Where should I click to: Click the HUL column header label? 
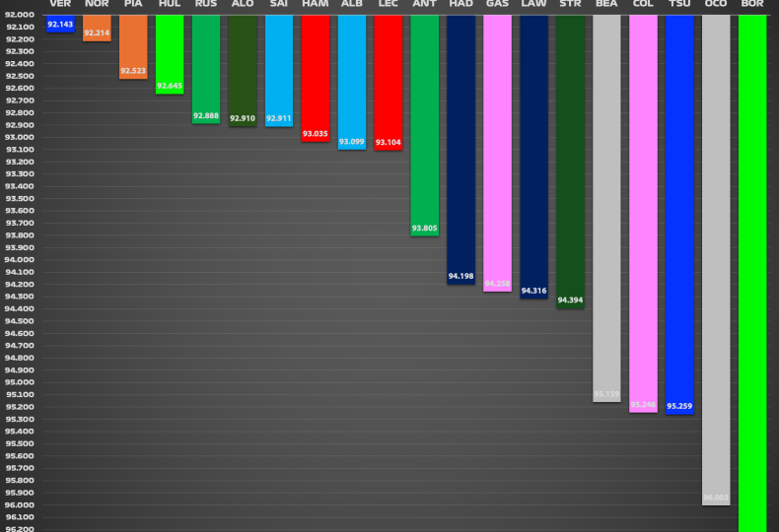(170, 5)
